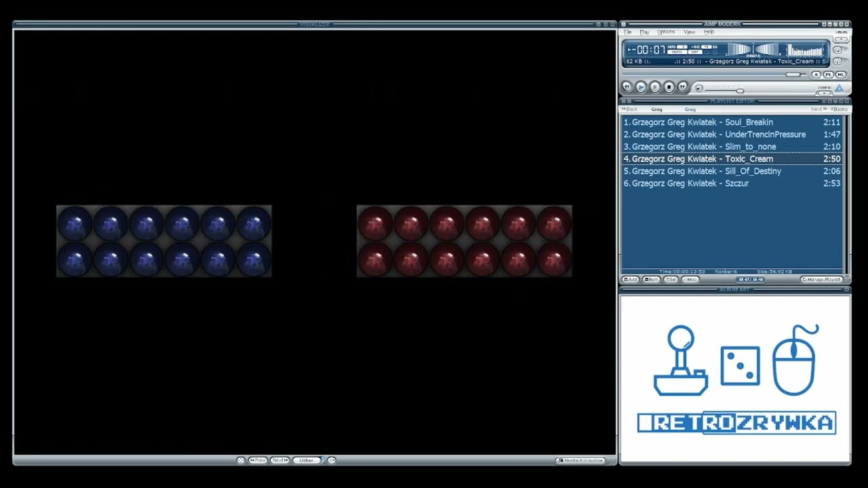
Task: Click the red spheres visualization panel
Action: point(465,241)
